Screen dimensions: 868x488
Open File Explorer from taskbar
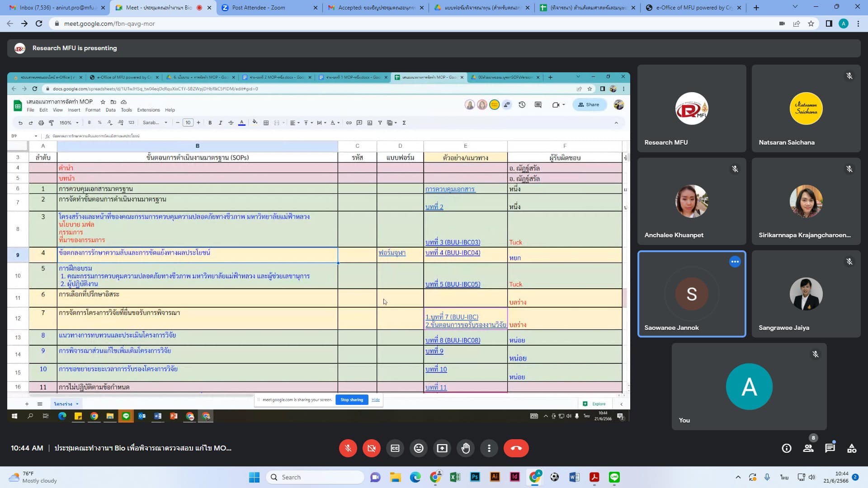[x=396, y=477]
